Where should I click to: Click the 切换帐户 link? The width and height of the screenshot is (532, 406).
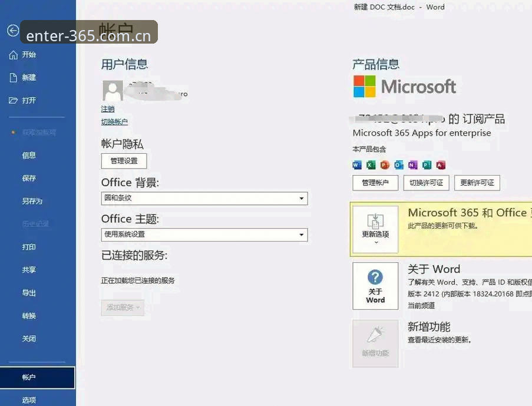pos(114,122)
